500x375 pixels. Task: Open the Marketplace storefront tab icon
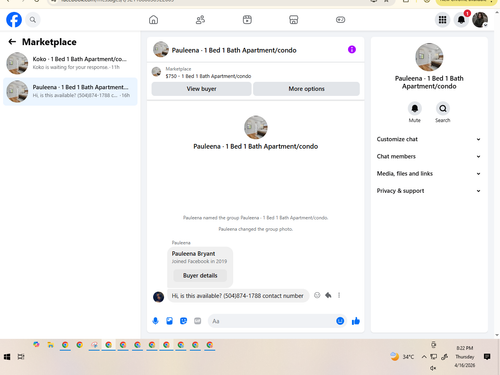coord(294,20)
